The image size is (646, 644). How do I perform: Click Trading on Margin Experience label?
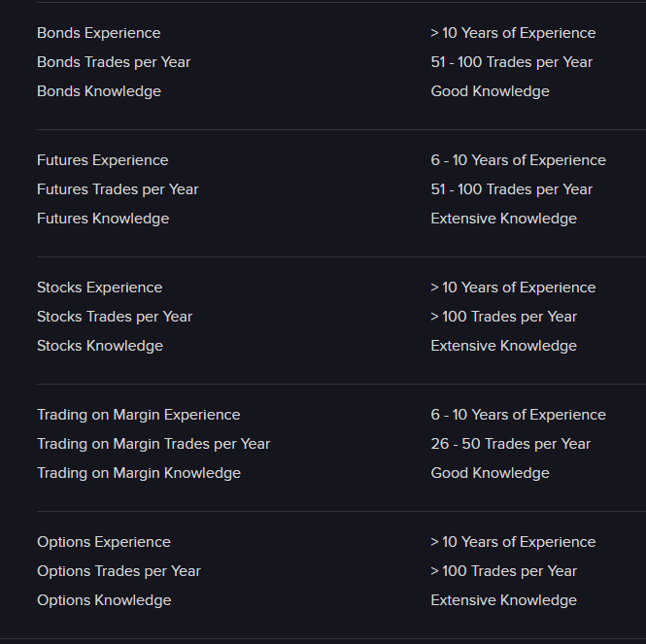(x=138, y=415)
